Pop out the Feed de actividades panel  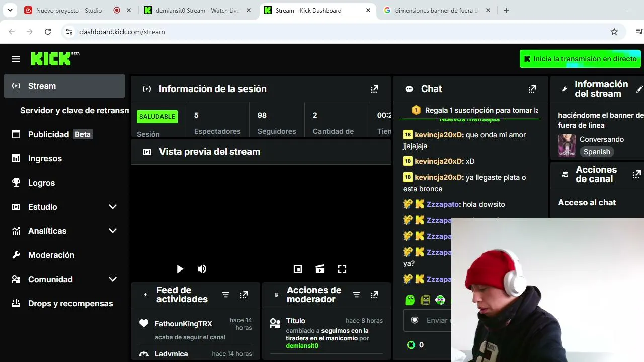(244, 295)
